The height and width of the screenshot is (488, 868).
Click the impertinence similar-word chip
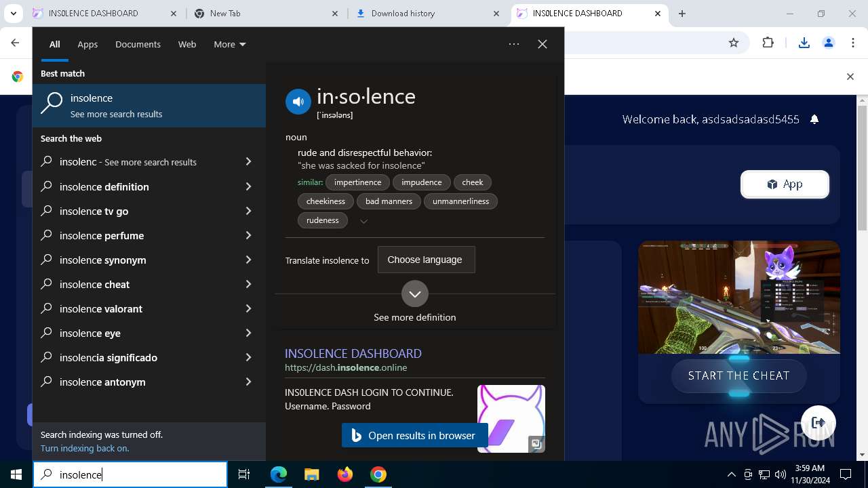357,182
